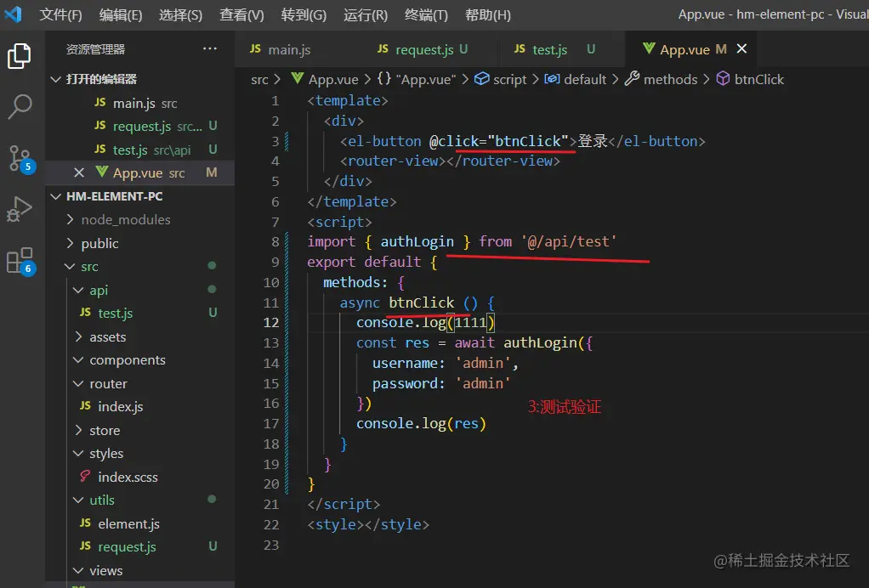Open request.js under utils folder
This screenshot has height=588, width=869.
pyautogui.click(x=139, y=546)
